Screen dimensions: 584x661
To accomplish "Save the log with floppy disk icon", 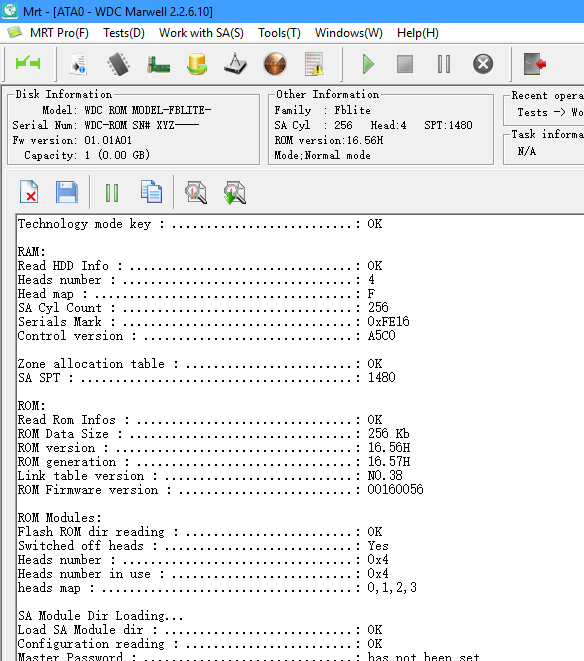I will tap(67, 192).
